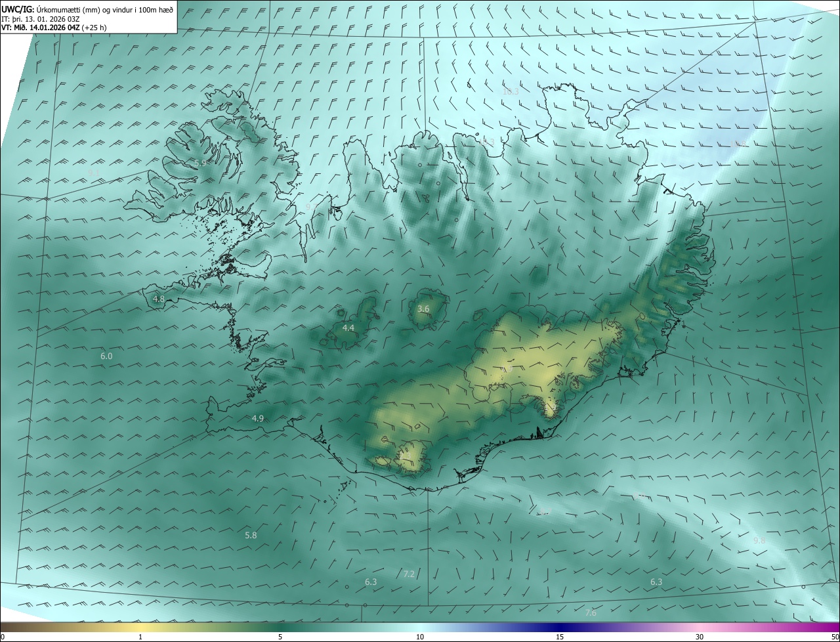Click the 6.0 value over the western sea
This screenshot has height=642, width=840.
(106, 356)
